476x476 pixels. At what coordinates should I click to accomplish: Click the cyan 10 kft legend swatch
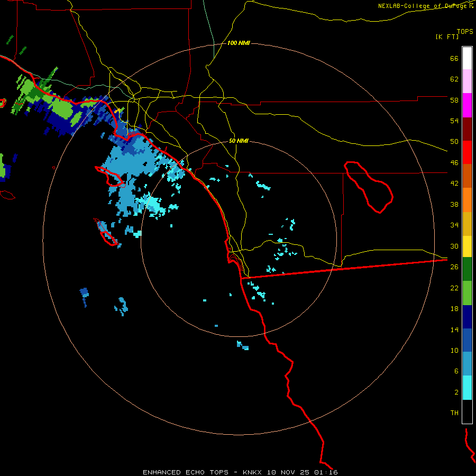pos(467,388)
